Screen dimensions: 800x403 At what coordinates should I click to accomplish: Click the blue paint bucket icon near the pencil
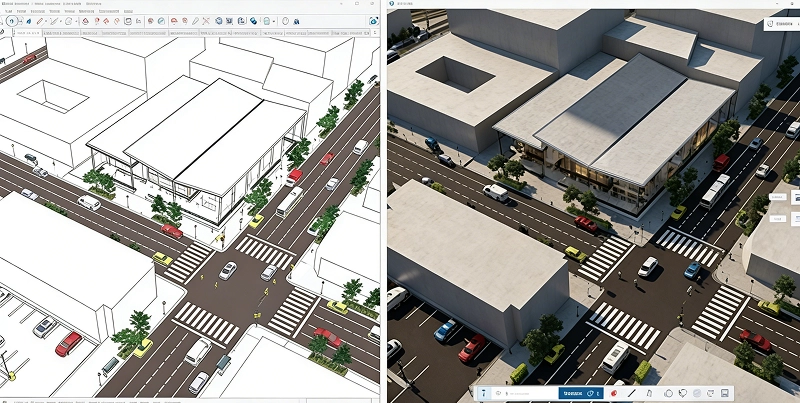pos(29,21)
